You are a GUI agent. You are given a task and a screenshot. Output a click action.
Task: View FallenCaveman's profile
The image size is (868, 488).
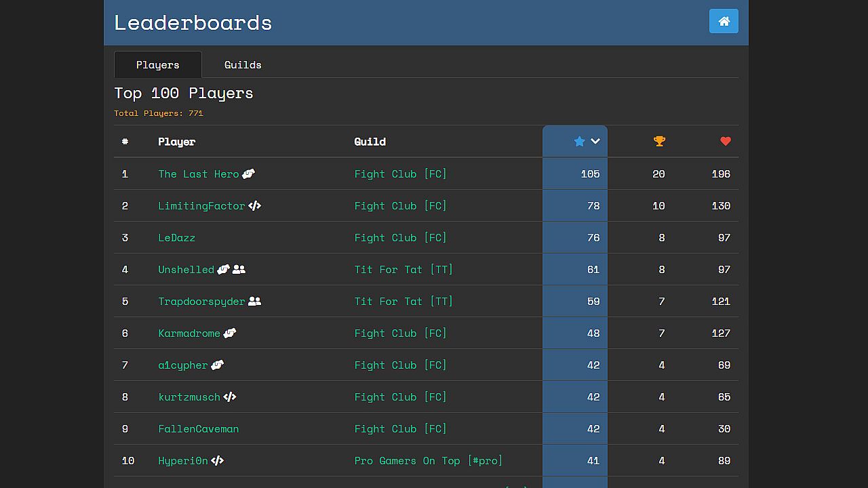(198, 429)
